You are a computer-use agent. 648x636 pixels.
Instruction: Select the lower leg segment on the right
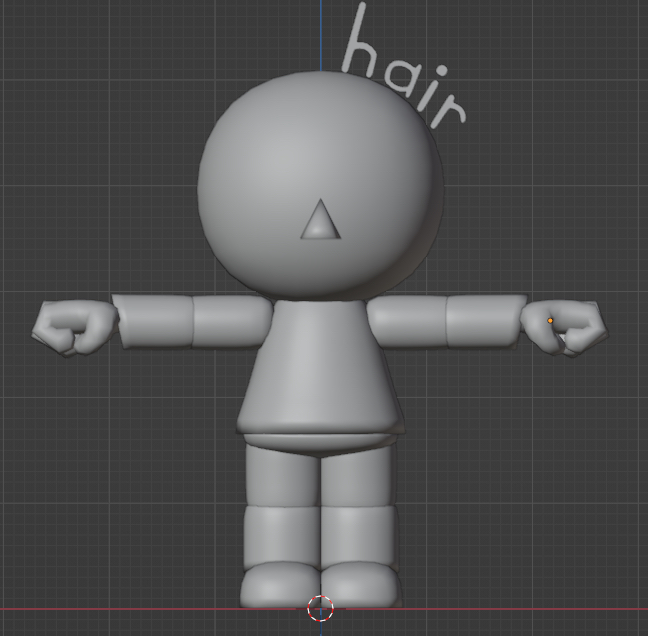(x=358, y=535)
